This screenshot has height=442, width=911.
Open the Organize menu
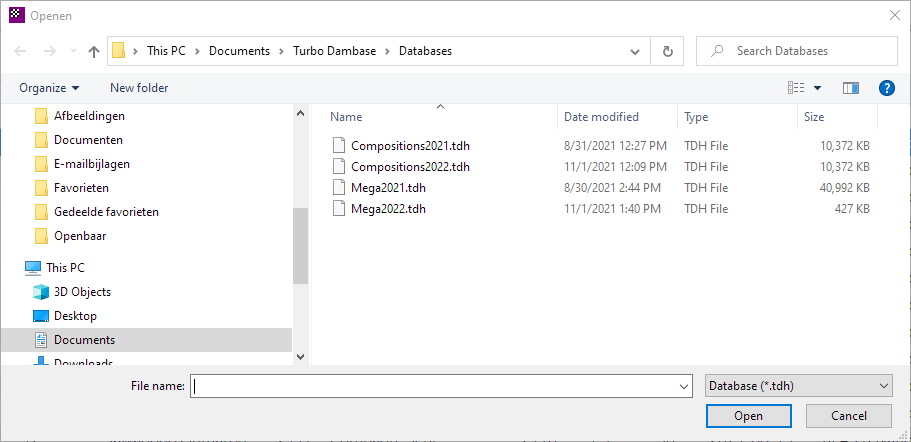pos(49,88)
